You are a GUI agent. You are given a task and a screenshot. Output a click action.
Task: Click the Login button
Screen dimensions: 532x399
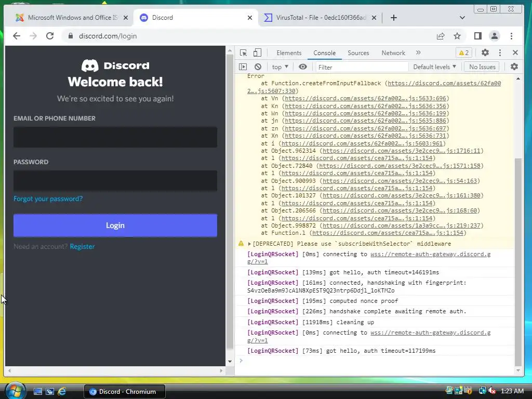[x=115, y=225]
